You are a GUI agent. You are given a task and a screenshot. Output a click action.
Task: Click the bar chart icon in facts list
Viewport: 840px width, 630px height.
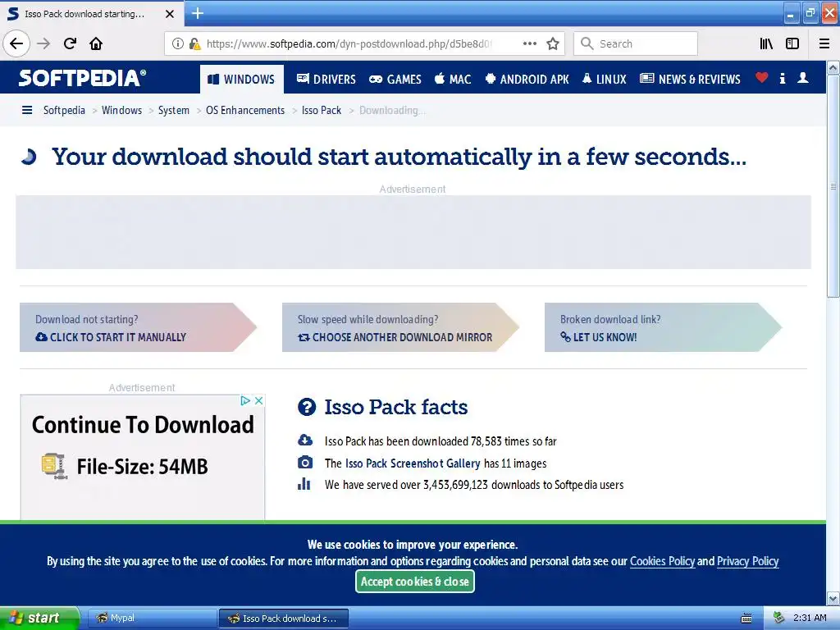point(304,484)
